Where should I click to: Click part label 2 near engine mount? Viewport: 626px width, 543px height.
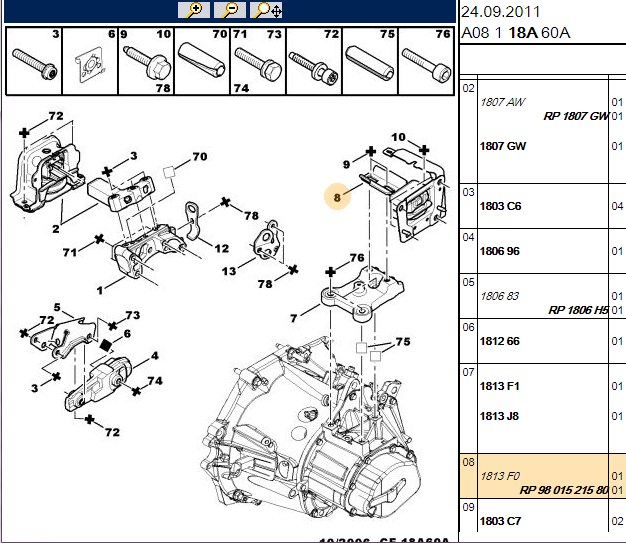[x=55, y=229]
